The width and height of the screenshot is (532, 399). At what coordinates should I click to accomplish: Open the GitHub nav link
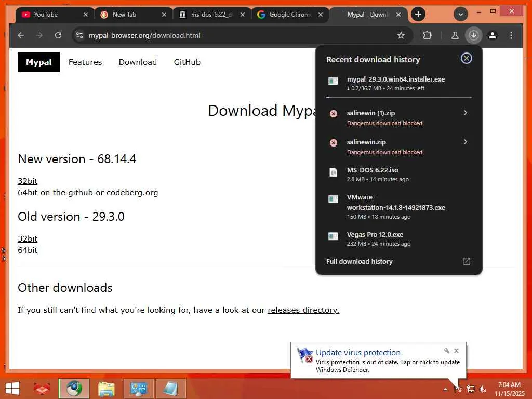(187, 62)
